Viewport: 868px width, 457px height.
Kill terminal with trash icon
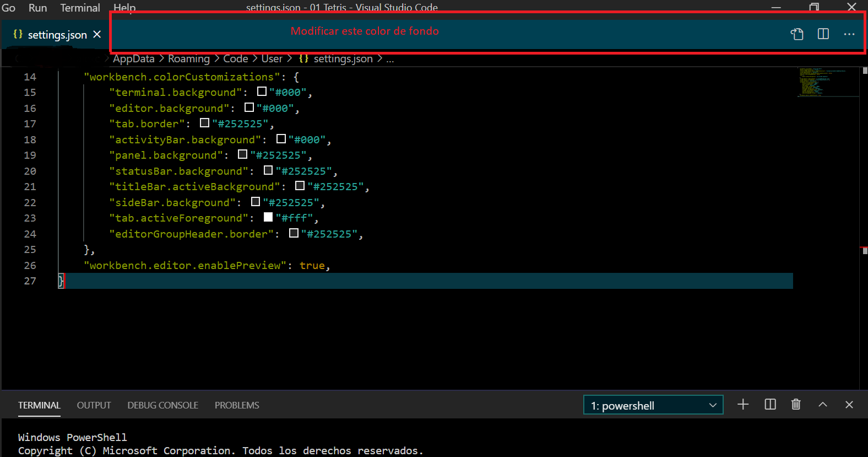796,405
